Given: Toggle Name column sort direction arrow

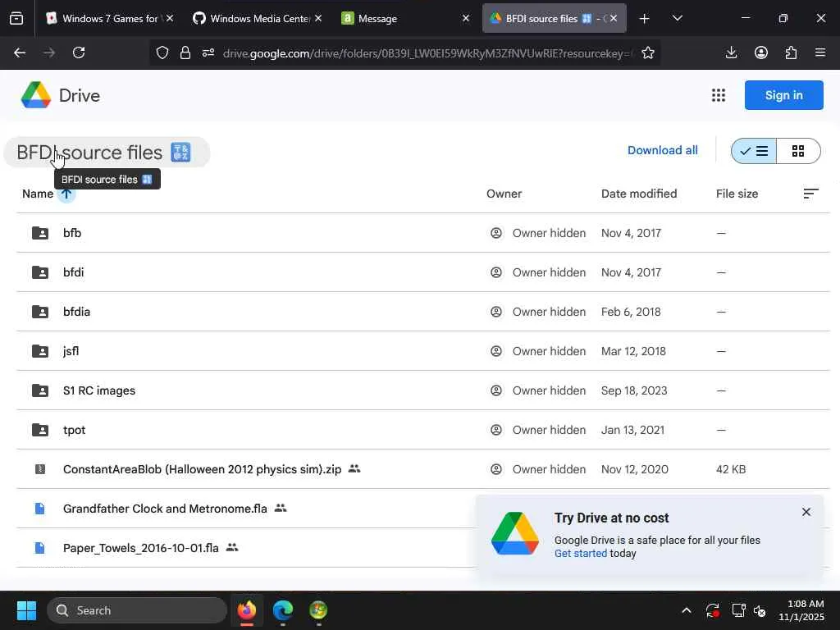Looking at the screenshot, I should [66, 194].
